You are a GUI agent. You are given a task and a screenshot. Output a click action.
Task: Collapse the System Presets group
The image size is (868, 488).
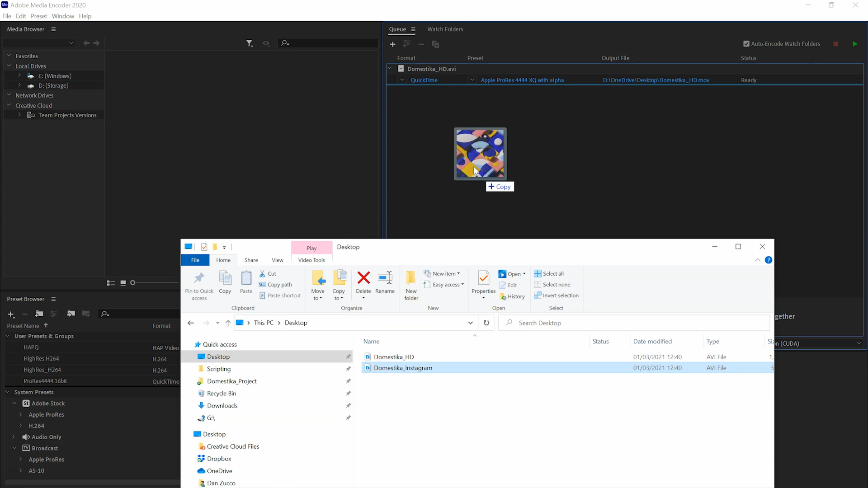[7, 392]
